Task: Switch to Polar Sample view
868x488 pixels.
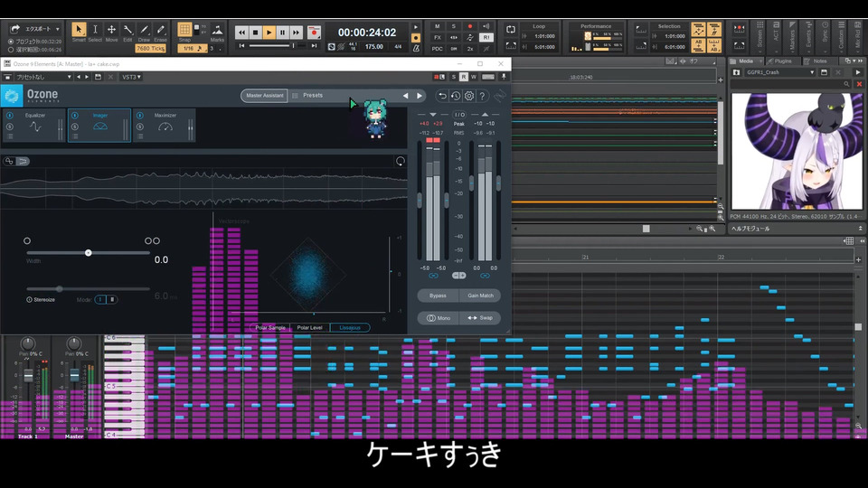Action: 270,327
